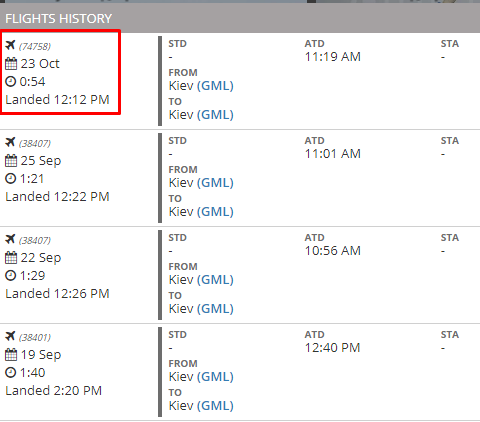Click the FLIGHTS HISTORY section header
Screen dimensions: 480x422
click(x=240, y=18)
